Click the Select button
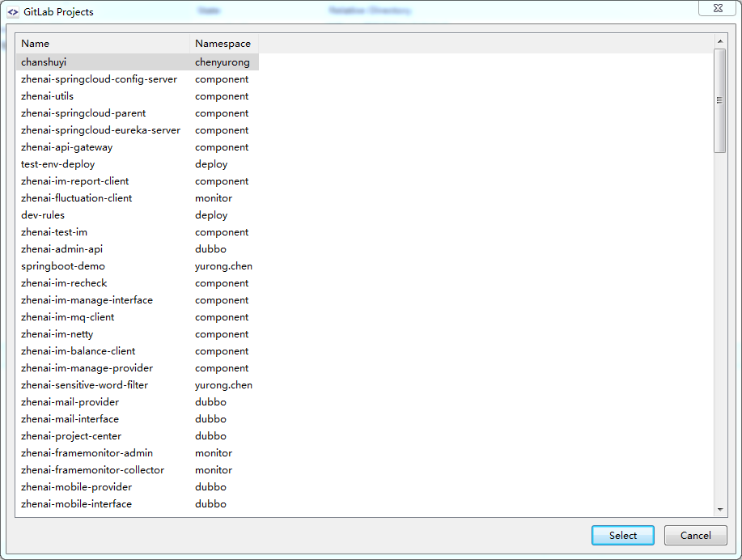Image resolution: width=742 pixels, height=560 pixels. click(x=622, y=535)
